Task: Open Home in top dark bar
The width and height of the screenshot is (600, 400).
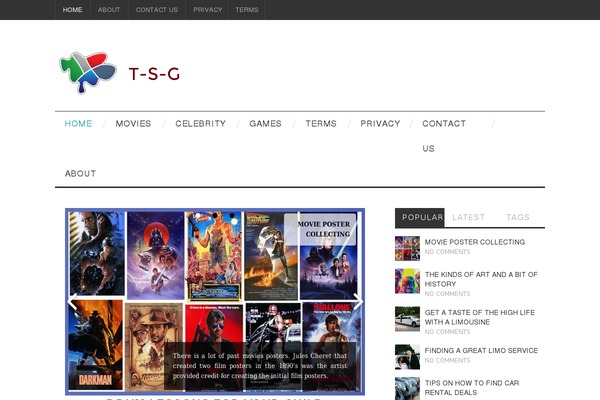Action: [72, 10]
